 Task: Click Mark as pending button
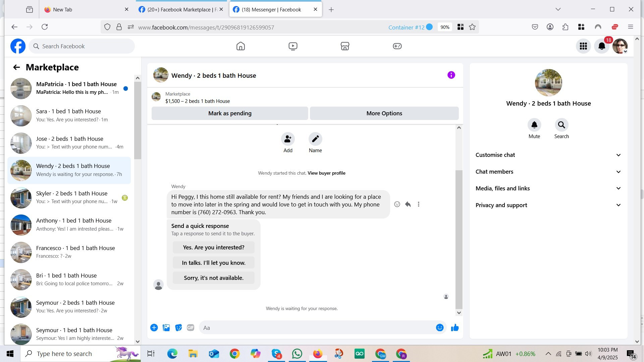click(230, 113)
